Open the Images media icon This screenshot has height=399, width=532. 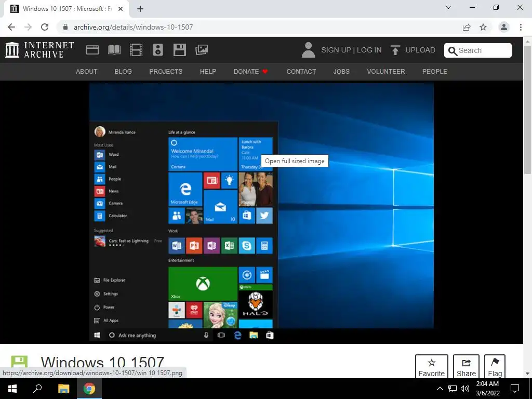[x=202, y=50]
